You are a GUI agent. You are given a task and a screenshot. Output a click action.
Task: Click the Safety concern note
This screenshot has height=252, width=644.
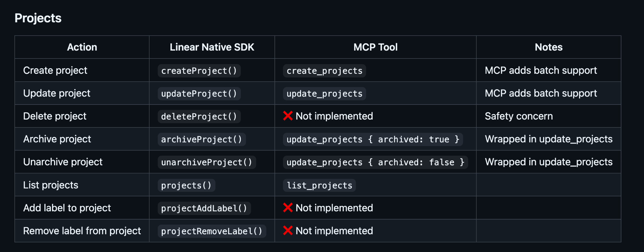(x=519, y=116)
